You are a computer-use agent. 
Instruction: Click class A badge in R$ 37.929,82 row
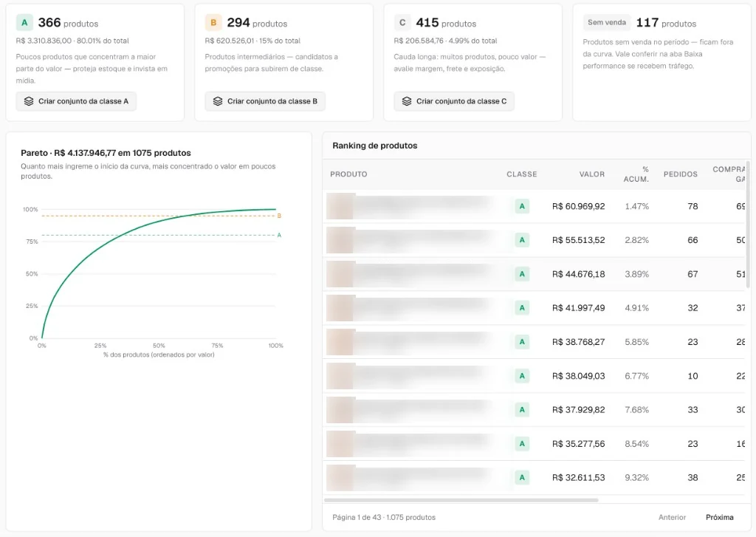(x=522, y=410)
